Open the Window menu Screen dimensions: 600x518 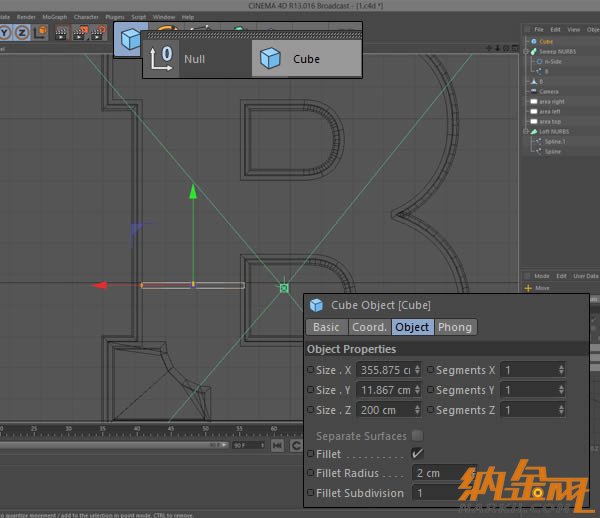164,17
